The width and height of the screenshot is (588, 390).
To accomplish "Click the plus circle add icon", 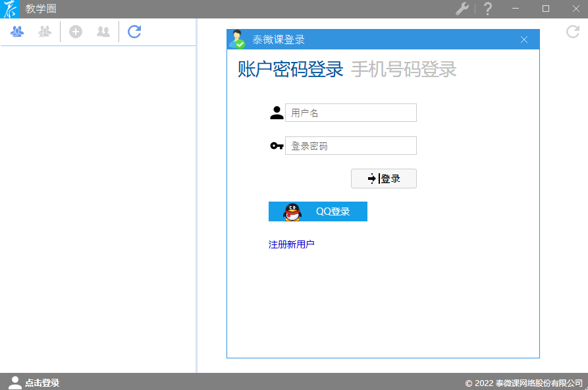I will point(76,32).
